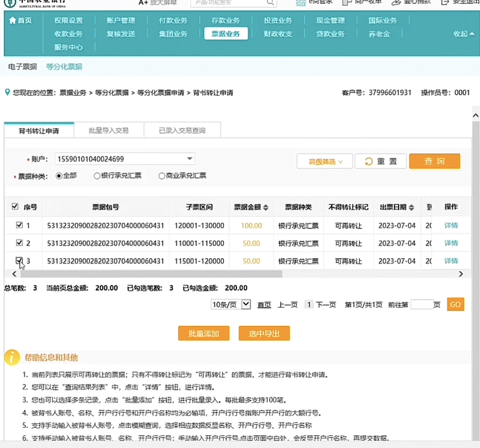Select the 商业承兑汇票 radio button
This screenshot has width=480, height=448.
point(162,176)
